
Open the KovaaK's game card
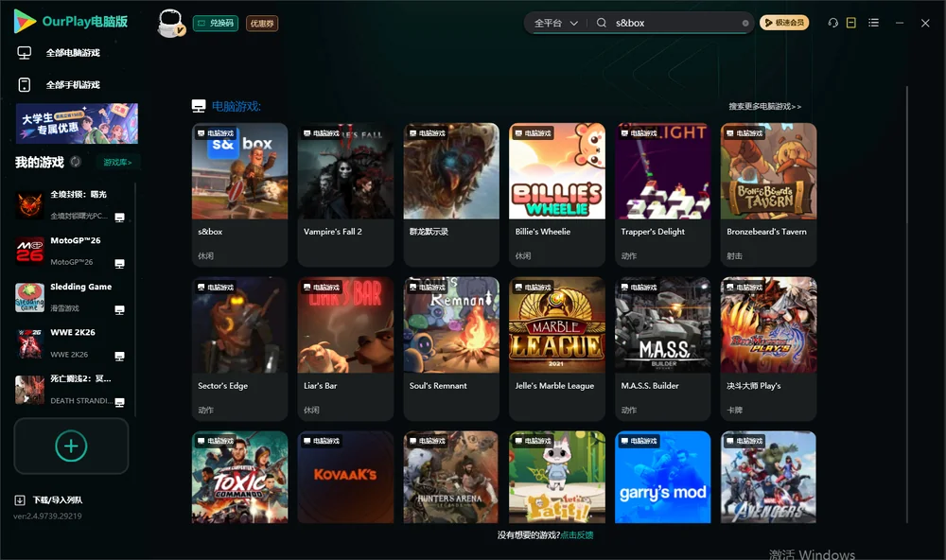pos(345,477)
